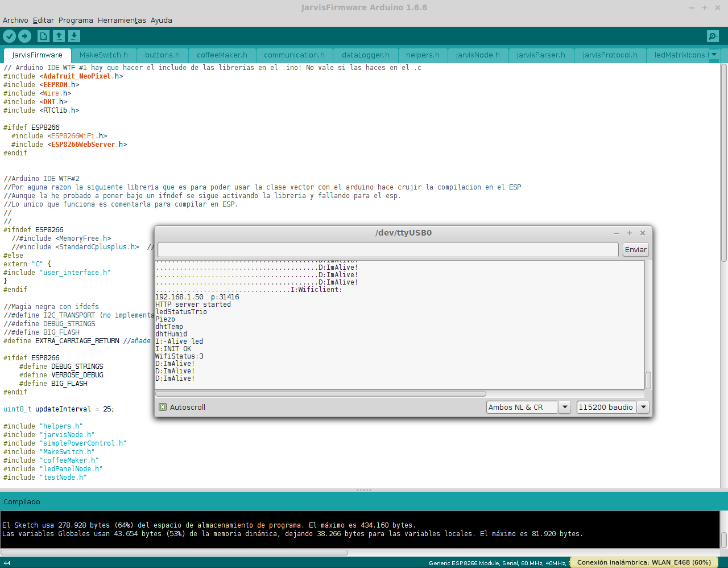Switch to the dataLogger.h tab
Screen dimensions: 728x568
[366, 55]
